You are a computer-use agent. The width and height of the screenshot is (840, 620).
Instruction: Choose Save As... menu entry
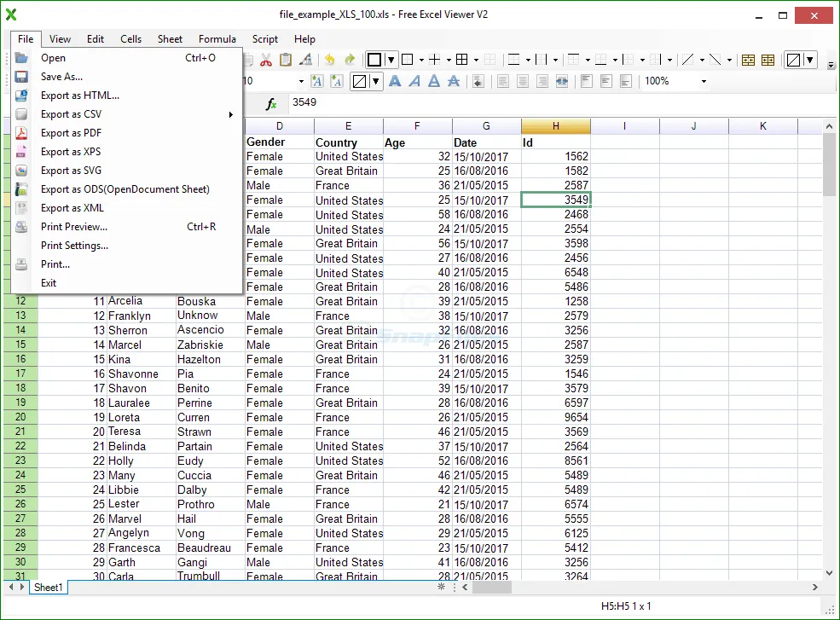pyautogui.click(x=126, y=77)
